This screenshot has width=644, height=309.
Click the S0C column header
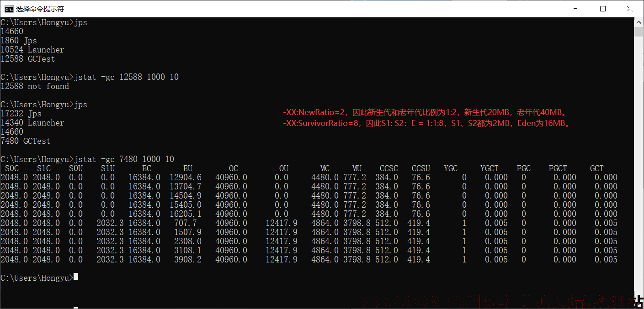pos(12,168)
